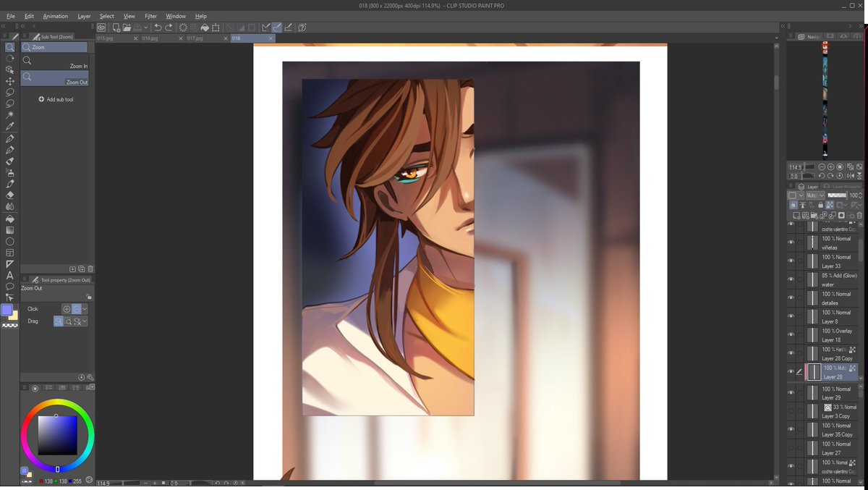
Task: Enable the layer lock icon
Action: pyautogui.click(x=821, y=205)
